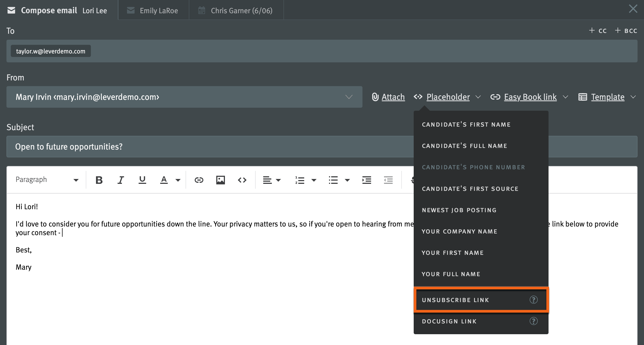Expand bulleted list style dropdown arrow
The height and width of the screenshot is (345, 644).
(x=347, y=180)
